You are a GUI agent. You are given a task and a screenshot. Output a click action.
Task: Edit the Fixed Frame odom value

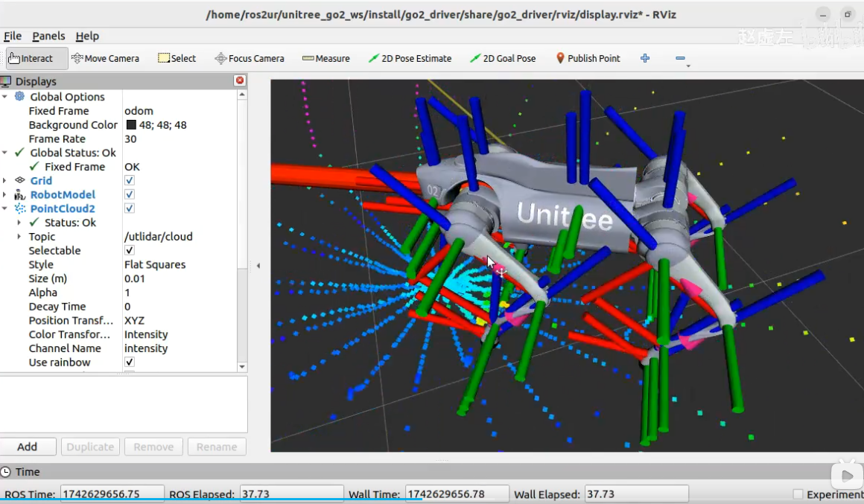pos(180,111)
